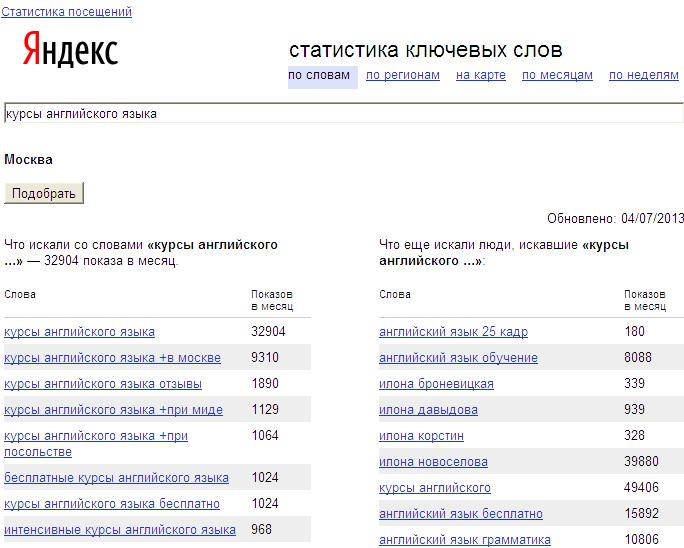Click the Подобрать button

[44, 193]
